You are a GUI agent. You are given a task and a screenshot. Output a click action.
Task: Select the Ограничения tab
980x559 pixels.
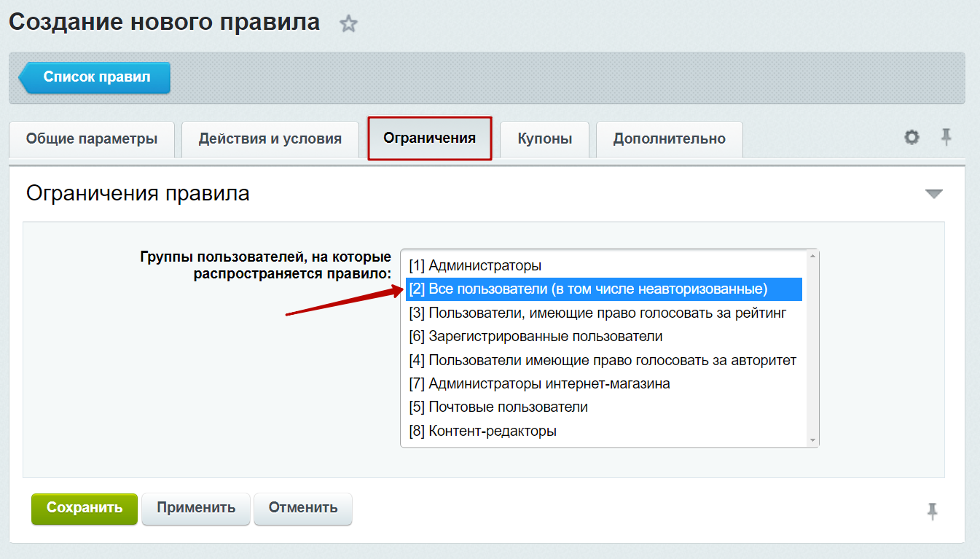click(x=430, y=138)
